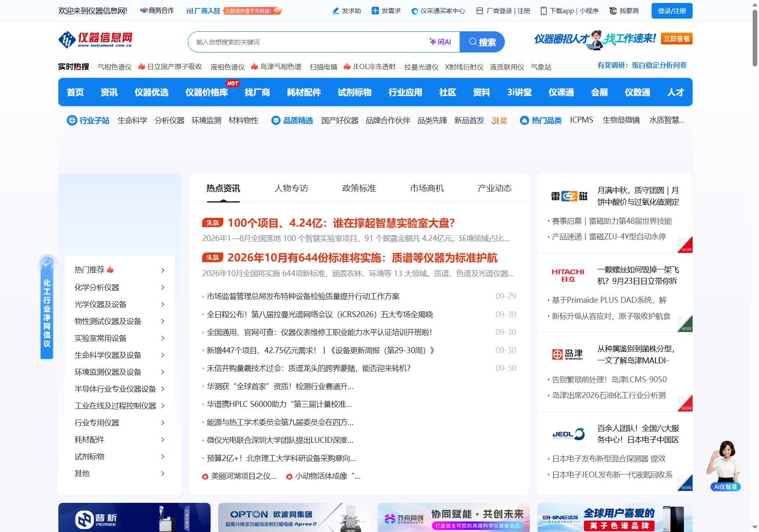The width and height of the screenshot is (759, 532).
Task: Click the 气相色谱仪 hot search term
Action: (x=115, y=67)
